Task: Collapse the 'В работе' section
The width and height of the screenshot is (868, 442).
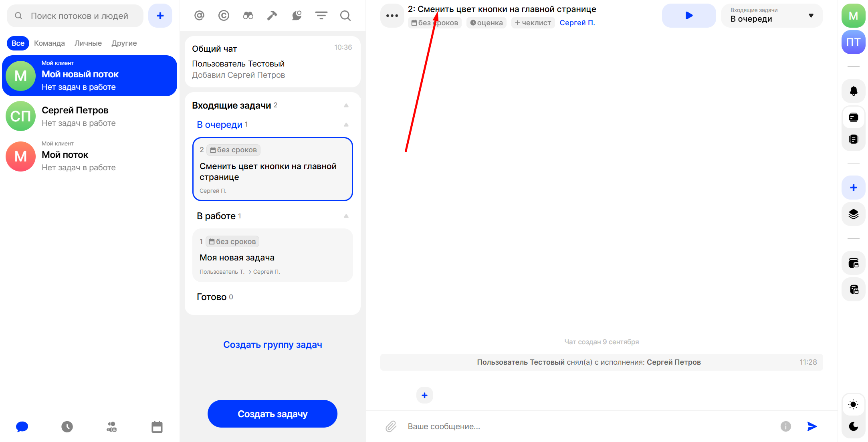Action: [x=346, y=216]
